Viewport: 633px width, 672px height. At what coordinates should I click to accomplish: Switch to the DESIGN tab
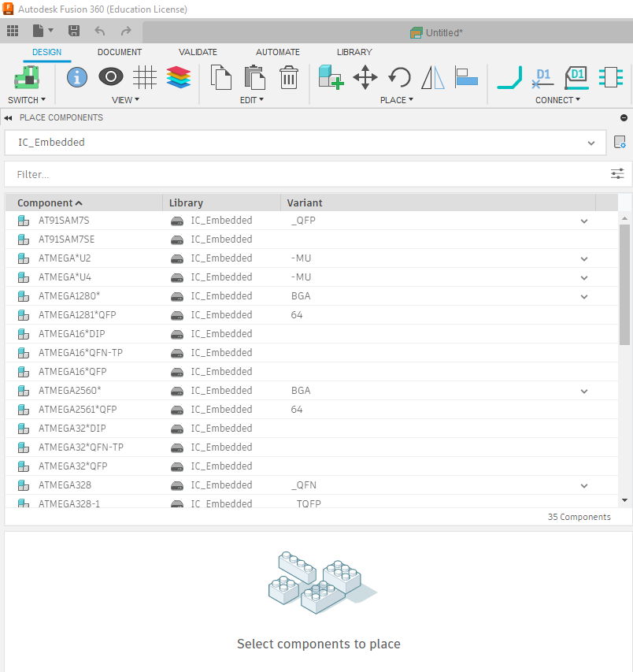[x=46, y=52]
